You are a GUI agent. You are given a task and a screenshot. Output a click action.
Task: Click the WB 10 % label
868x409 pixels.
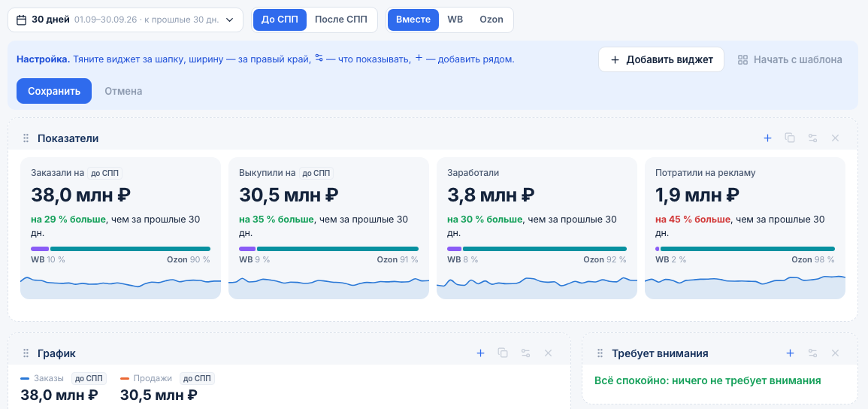[x=48, y=259]
